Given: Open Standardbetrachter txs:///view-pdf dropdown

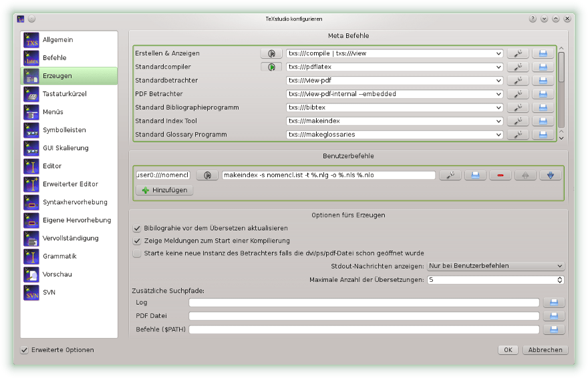Looking at the screenshot, I should click(x=498, y=81).
